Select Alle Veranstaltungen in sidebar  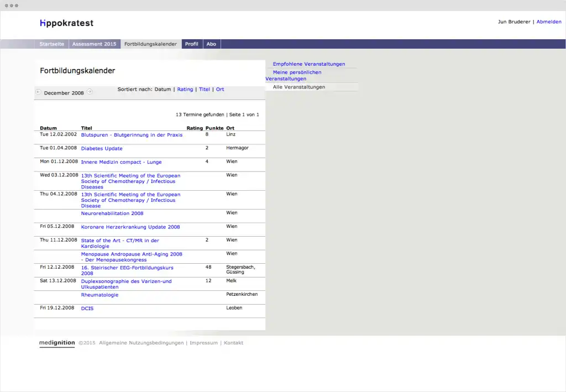click(x=298, y=87)
